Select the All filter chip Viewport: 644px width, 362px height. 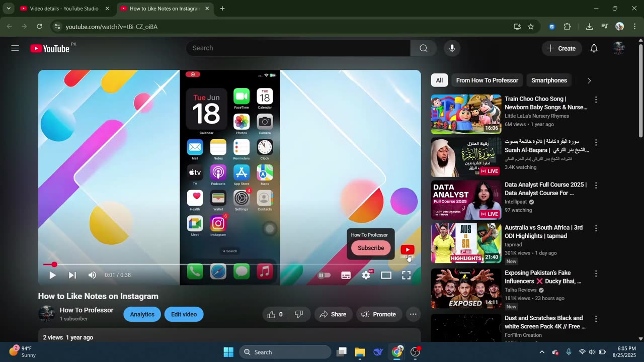pos(439,80)
